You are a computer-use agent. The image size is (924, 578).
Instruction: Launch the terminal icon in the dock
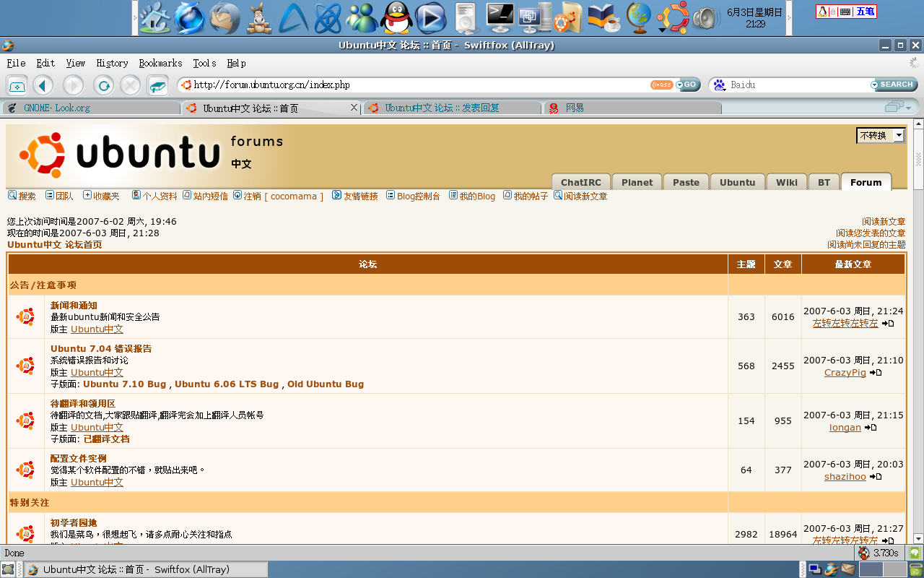[x=500, y=18]
